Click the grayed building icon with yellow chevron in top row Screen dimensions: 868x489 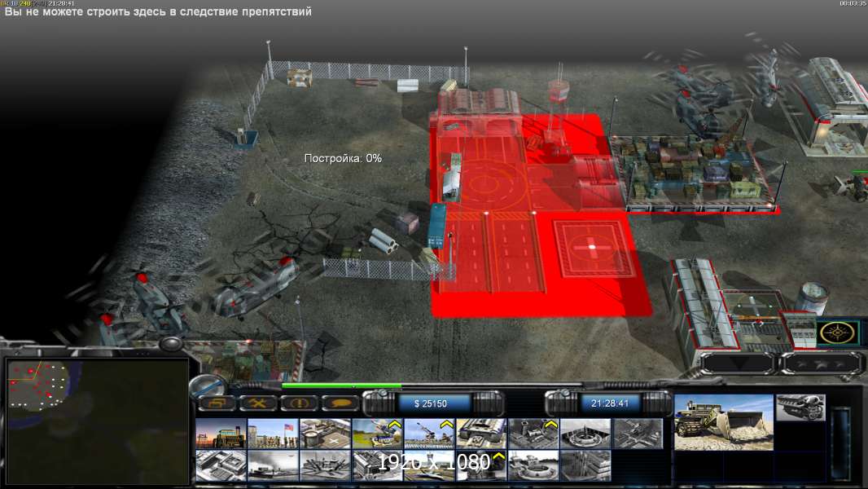533,434
